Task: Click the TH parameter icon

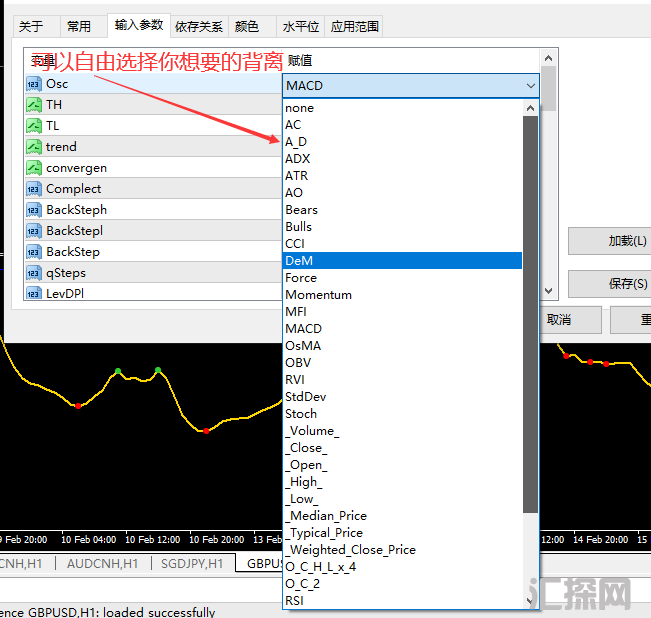Action: [x=34, y=105]
